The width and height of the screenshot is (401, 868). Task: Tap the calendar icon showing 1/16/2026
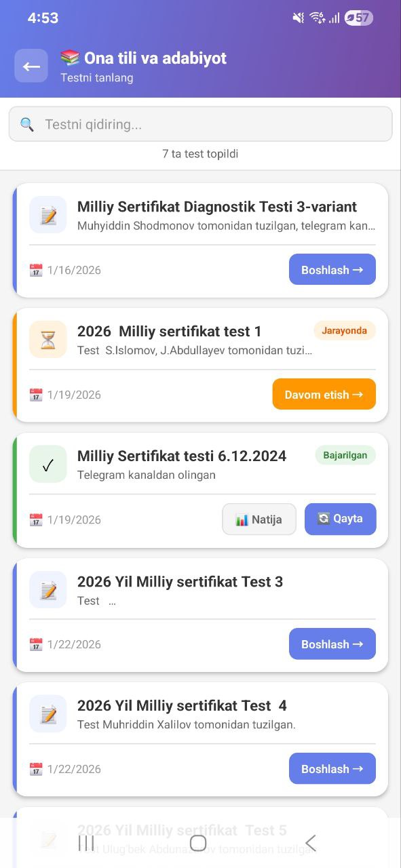[x=35, y=269]
